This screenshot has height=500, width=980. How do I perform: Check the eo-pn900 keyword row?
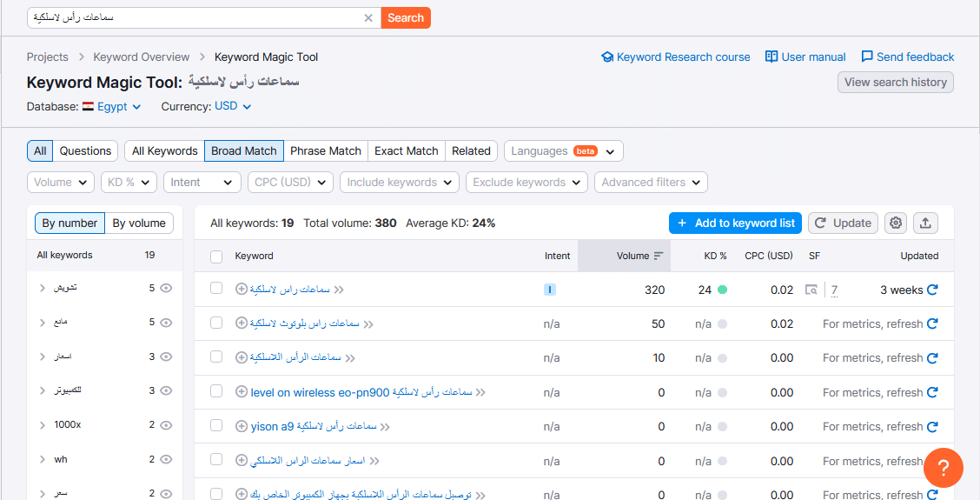216,390
